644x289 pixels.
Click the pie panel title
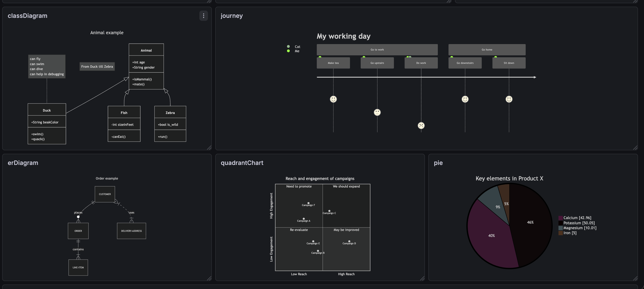coord(438,163)
